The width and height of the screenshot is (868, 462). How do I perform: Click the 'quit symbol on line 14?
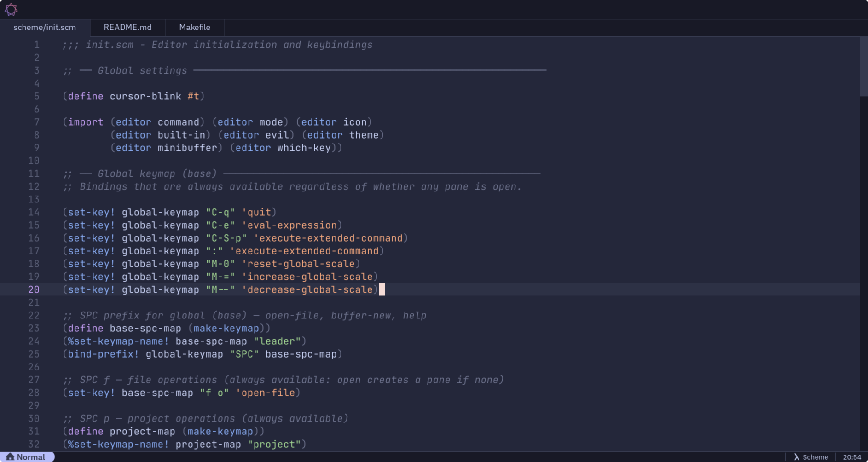[258, 212]
